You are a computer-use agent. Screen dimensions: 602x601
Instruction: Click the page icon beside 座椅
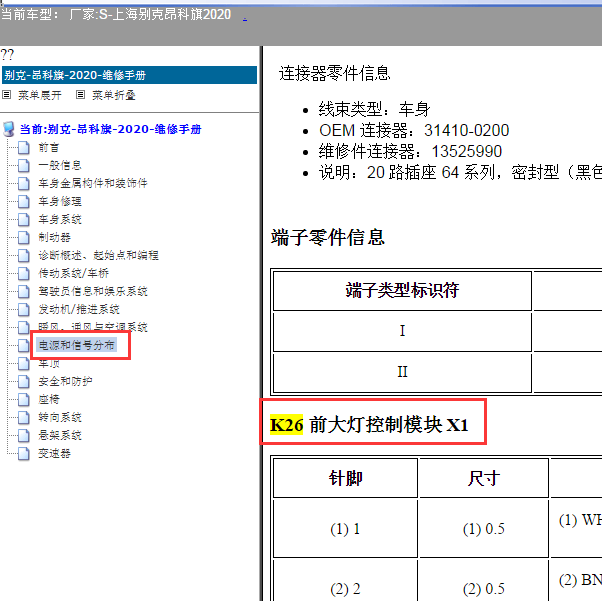click(24, 400)
